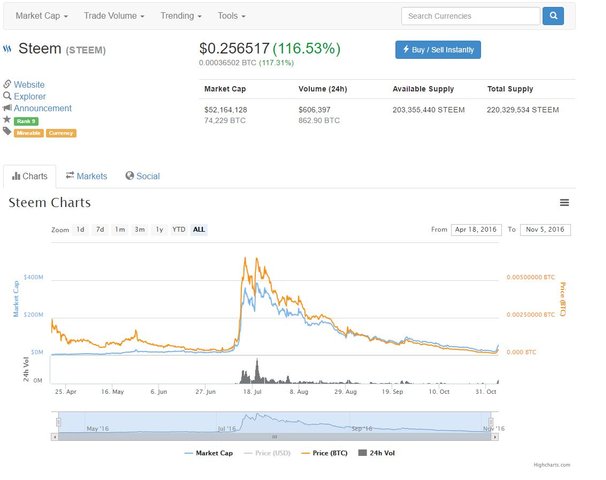Click the available supply 203,355,440 STEEM
This screenshot has width=606, height=480.
pyautogui.click(x=429, y=110)
